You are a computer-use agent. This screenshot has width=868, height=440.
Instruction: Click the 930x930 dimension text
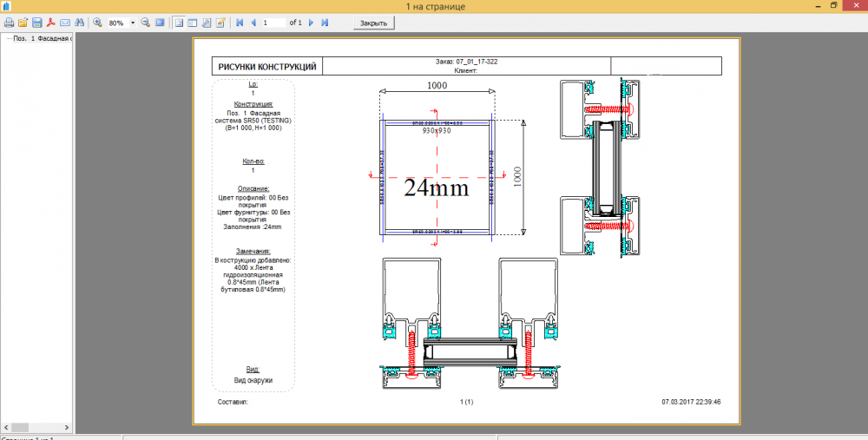tap(437, 131)
